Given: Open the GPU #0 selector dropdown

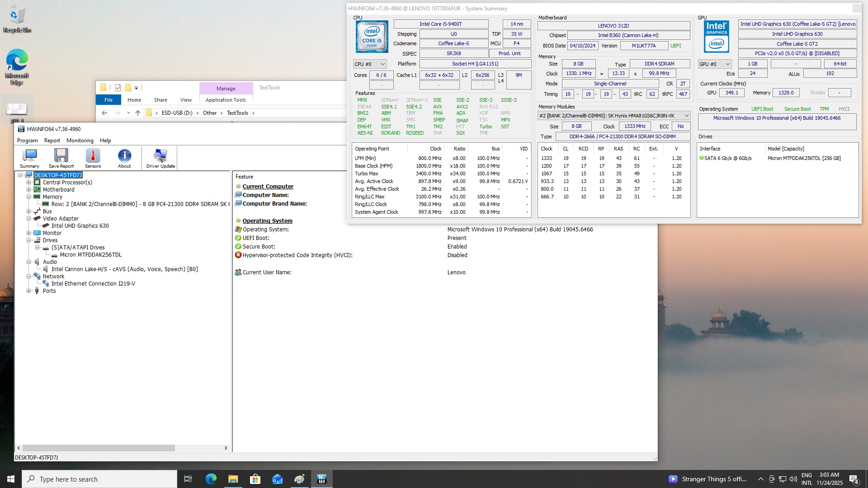Looking at the screenshot, I should click(715, 64).
